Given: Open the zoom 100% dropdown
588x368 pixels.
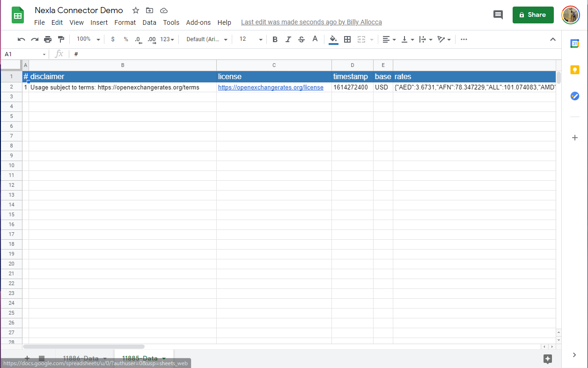Looking at the screenshot, I should (x=88, y=39).
